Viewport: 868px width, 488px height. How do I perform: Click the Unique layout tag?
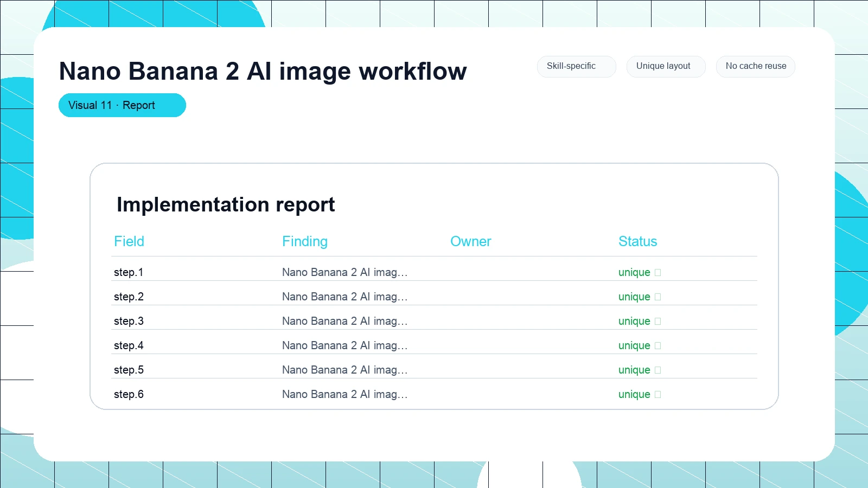[x=666, y=66]
